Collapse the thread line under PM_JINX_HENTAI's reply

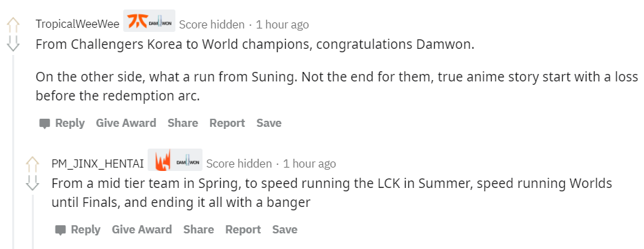(x=32, y=223)
